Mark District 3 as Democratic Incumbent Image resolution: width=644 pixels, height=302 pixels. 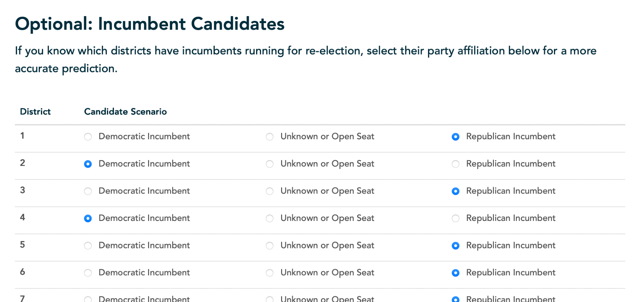(x=88, y=191)
